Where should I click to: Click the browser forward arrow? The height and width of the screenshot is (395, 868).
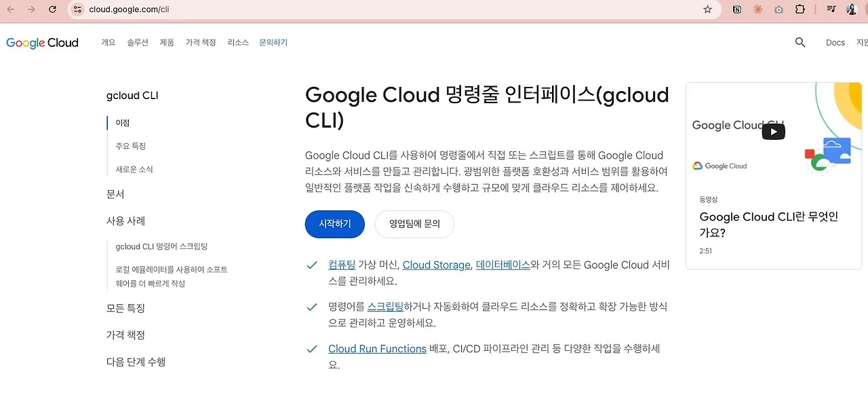click(31, 10)
